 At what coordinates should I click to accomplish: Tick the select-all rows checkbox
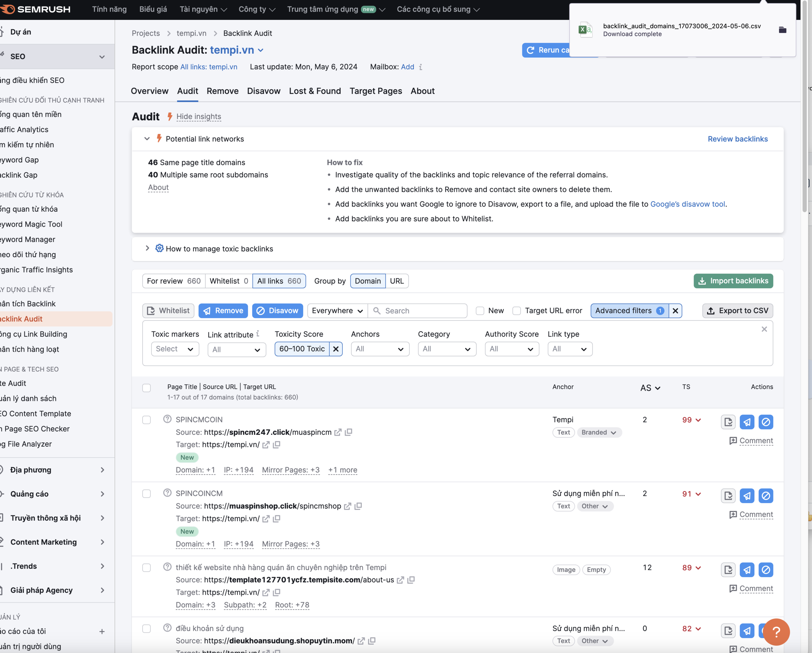pos(147,388)
